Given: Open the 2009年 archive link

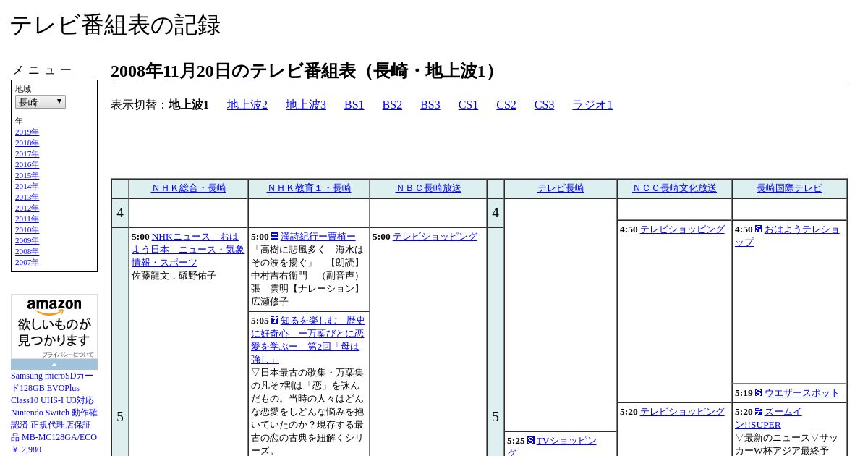Looking at the screenshot, I should [x=27, y=241].
